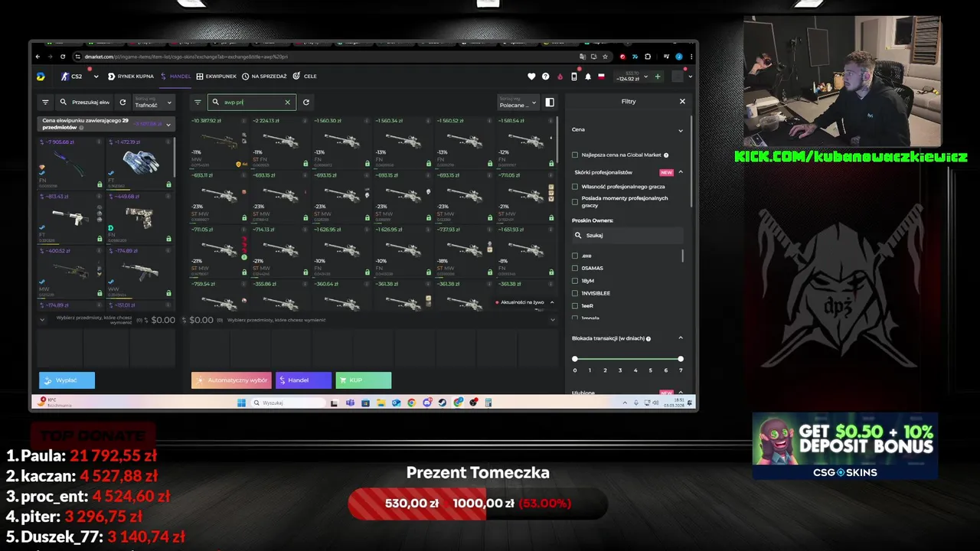Viewport: 980px width, 551px height.
Task: Click the flame hot deals icon
Action: [x=560, y=77]
